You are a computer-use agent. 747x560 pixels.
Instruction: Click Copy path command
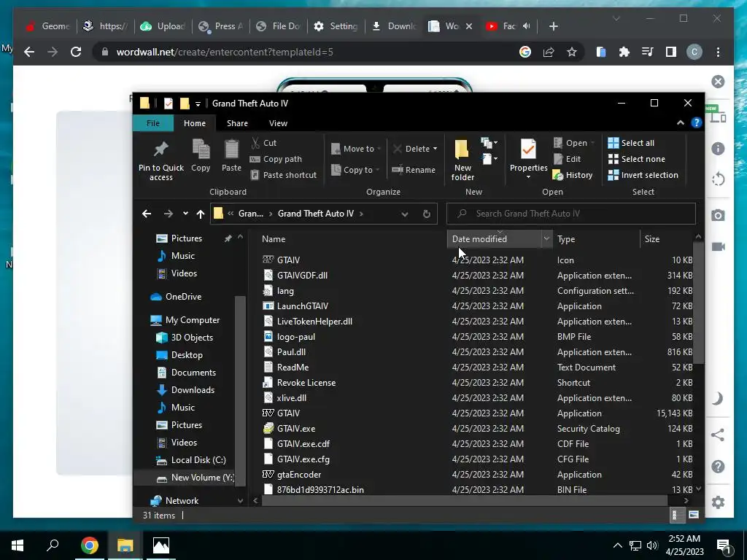click(x=276, y=159)
